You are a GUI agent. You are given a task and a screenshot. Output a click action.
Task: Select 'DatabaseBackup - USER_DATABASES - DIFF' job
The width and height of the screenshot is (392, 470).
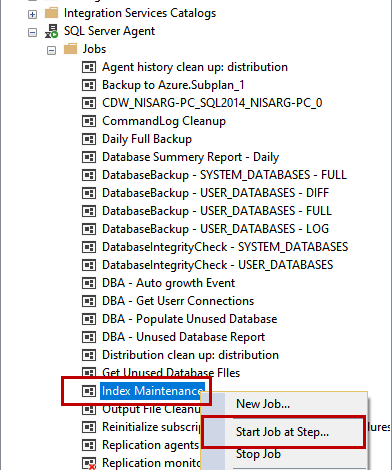(x=215, y=193)
